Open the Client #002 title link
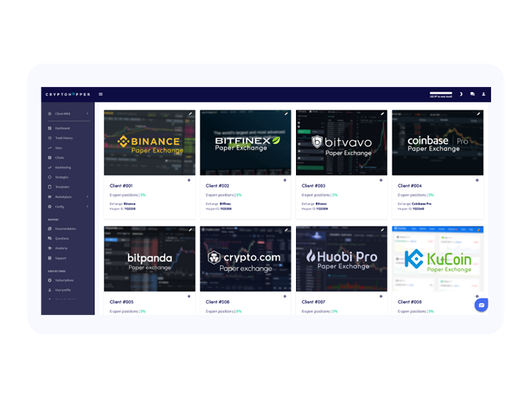The image size is (532, 402). click(x=218, y=186)
